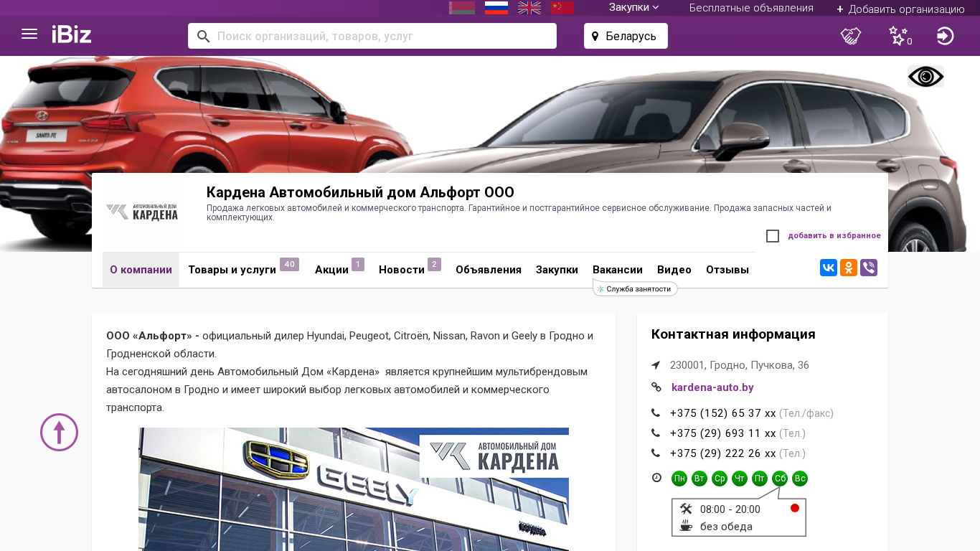The height and width of the screenshot is (551, 980).
Task: Select Sunday (Вс) schedule day
Action: point(800,479)
